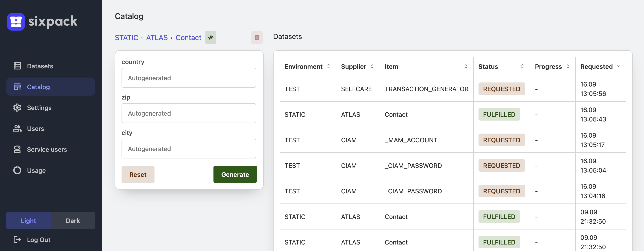Open the Catalog menu item

[38, 87]
